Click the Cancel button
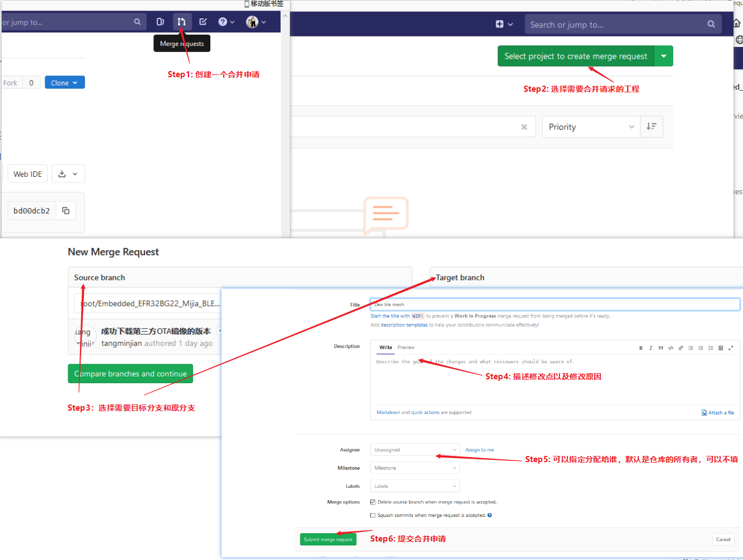The width and height of the screenshot is (743, 560). point(723,539)
